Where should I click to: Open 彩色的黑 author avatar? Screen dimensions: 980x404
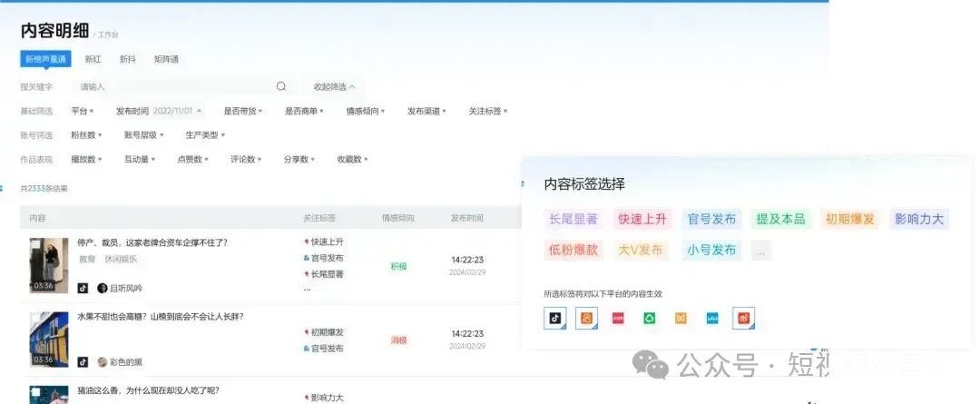click(x=103, y=362)
